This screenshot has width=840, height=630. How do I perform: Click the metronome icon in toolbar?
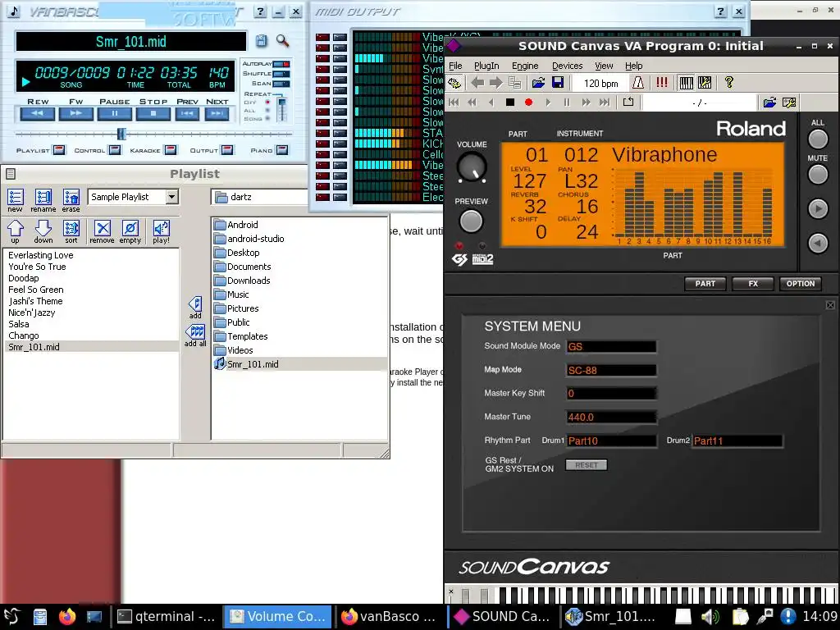tap(638, 83)
